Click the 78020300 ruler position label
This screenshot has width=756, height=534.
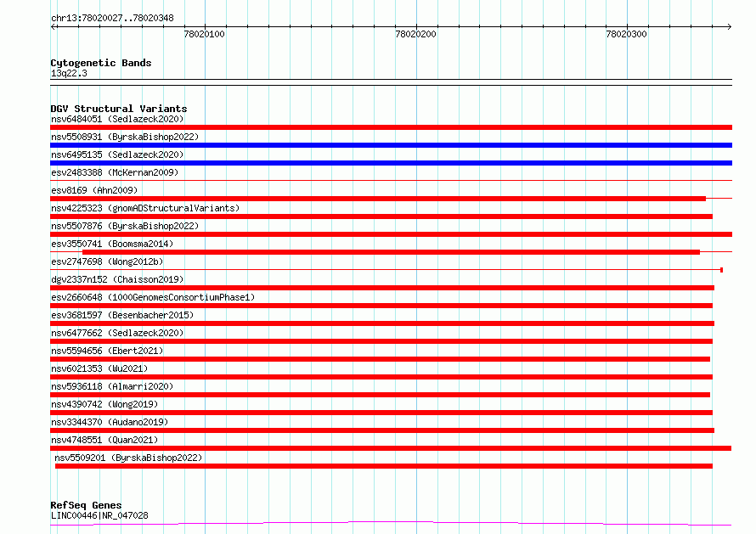pyautogui.click(x=626, y=34)
